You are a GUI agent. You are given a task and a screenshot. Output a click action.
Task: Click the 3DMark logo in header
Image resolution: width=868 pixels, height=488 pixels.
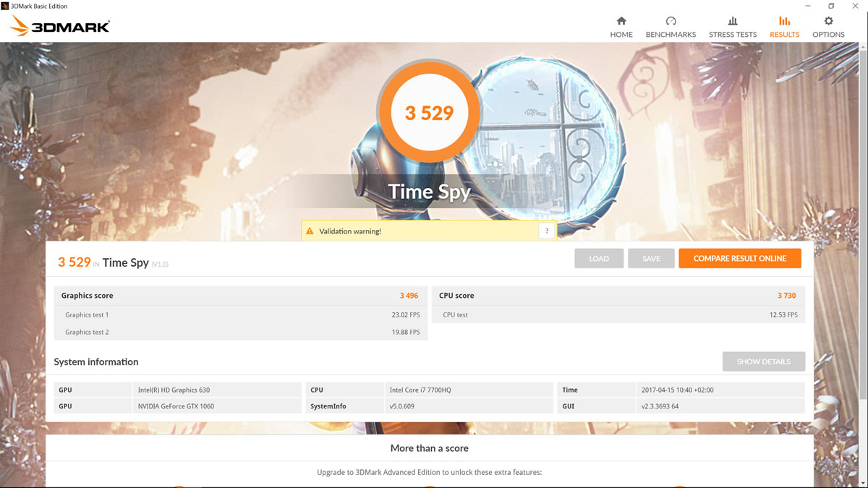point(59,27)
